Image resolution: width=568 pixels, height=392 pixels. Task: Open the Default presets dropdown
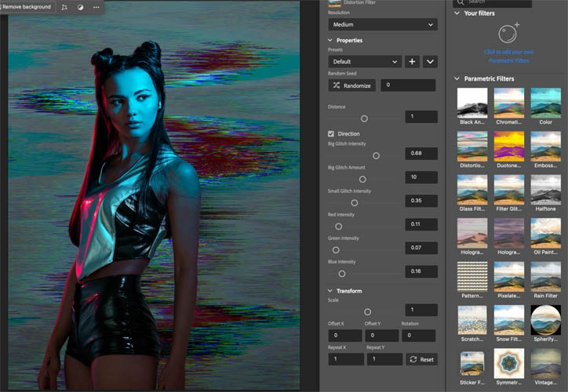pos(365,61)
